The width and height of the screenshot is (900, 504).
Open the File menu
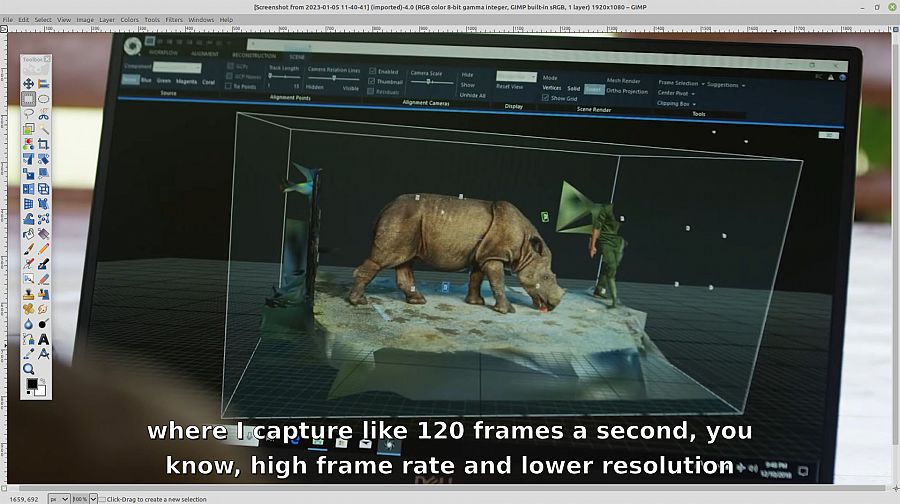coord(7,20)
